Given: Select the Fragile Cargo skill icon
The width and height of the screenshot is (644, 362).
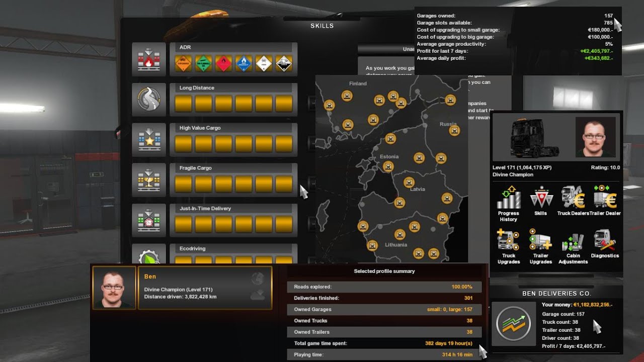Looking at the screenshot, I should coord(149,180).
